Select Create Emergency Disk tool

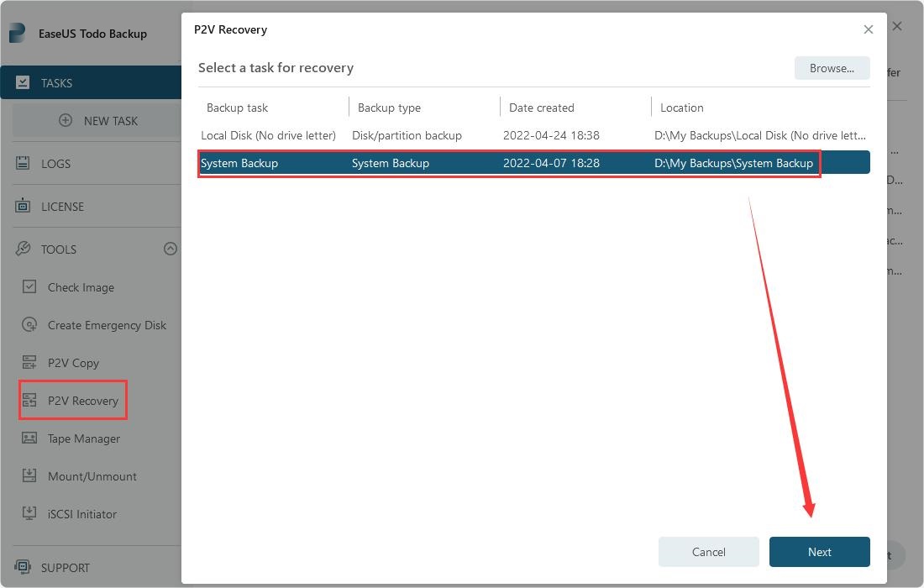[x=107, y=325]
